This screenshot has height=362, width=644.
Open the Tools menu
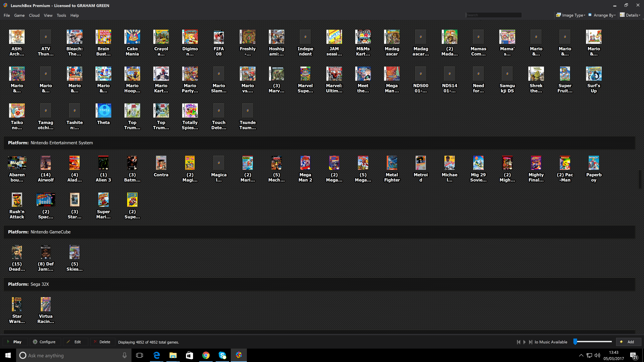[x=61, y=15]
